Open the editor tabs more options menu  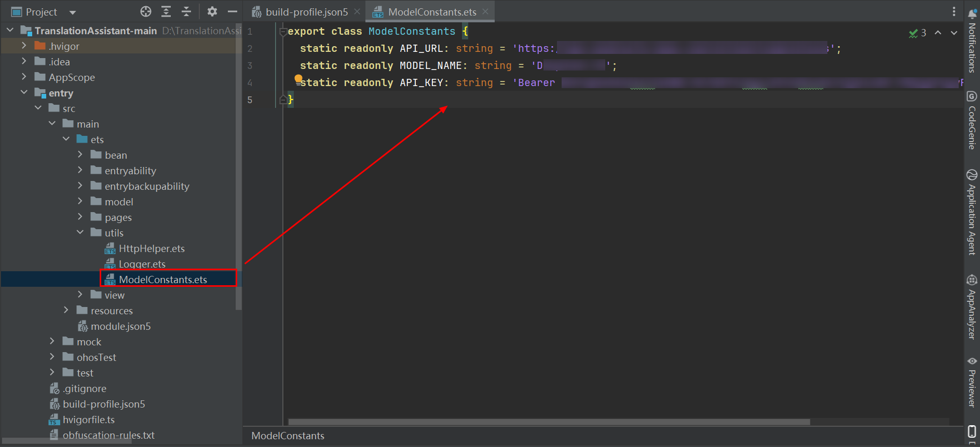click(x=954, y=11)
